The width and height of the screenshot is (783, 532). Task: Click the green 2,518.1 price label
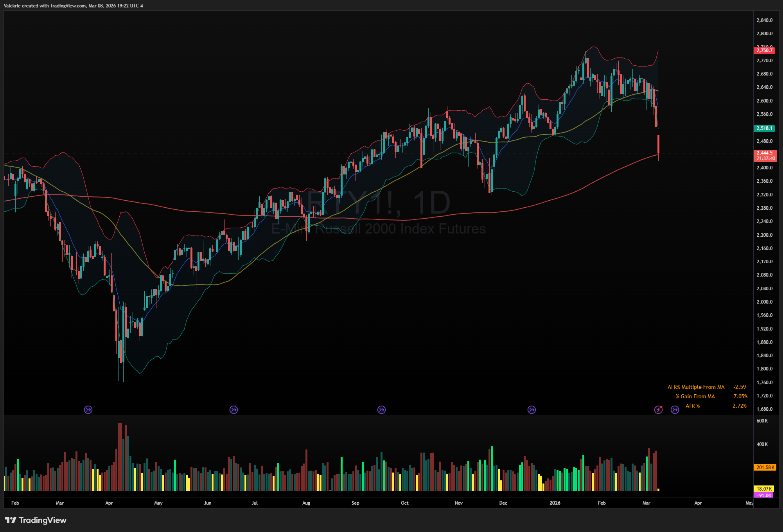764,128
